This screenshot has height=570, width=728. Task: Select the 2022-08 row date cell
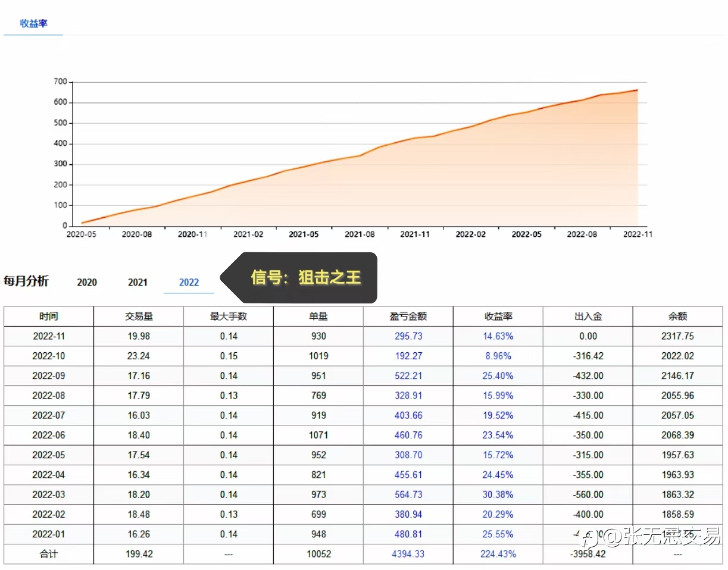click(49, 396)
